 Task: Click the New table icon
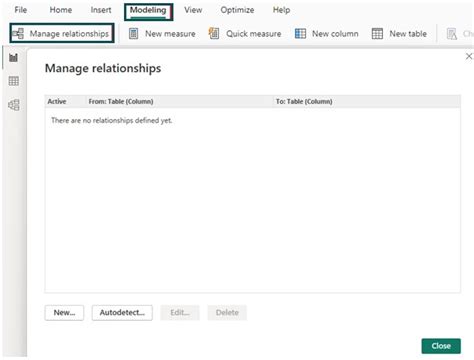[377, 34]
